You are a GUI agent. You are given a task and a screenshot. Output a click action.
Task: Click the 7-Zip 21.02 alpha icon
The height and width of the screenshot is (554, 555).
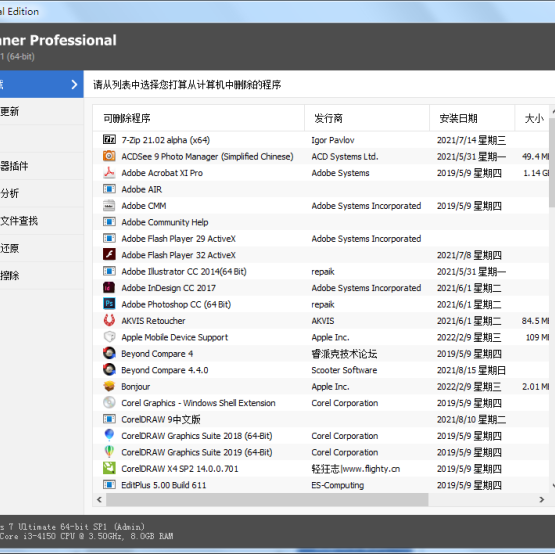click(x=109, y=139)
